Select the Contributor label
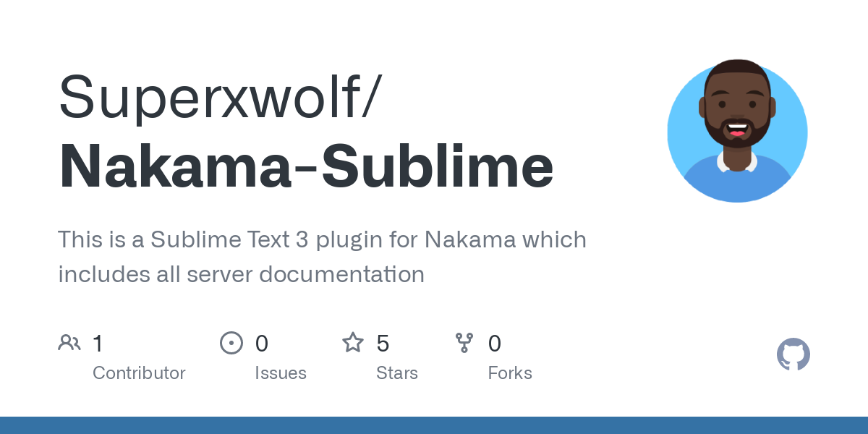This screenshot has width=868, height=434. [139, 373]
